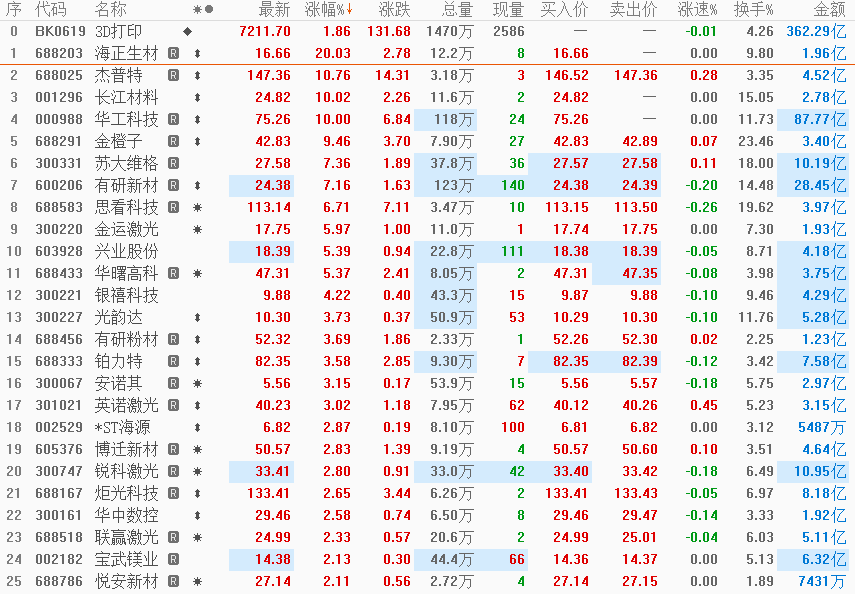The image size is (855, 594).
Task: Select stock name 英诺激光
Action: pyautogui.click(x=127, y=405)
